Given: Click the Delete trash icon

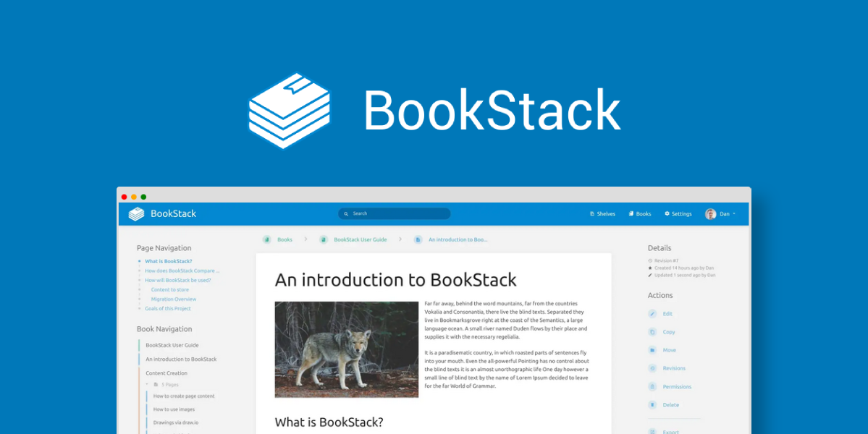Looking at the screenshot, I should [652, 404].
